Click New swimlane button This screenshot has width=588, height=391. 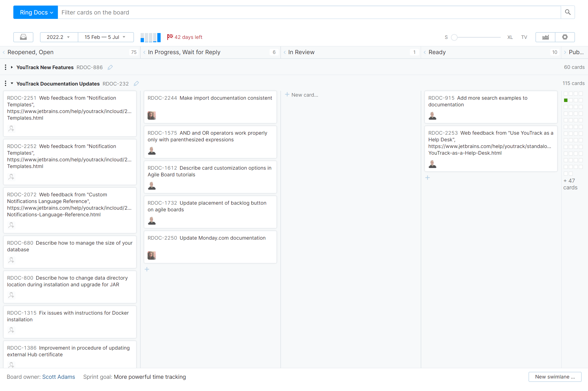coord(555,377)
